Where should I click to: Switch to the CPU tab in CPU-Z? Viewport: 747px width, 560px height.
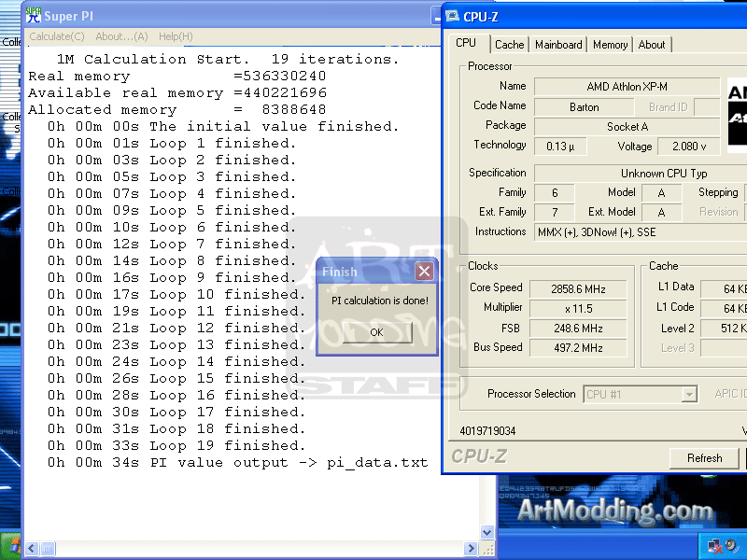[466, 43]
